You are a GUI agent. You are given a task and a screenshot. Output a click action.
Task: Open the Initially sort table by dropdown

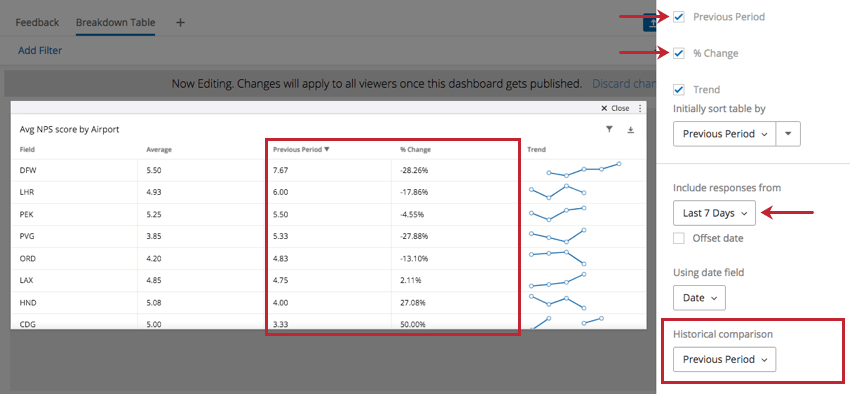click(724, 134)
